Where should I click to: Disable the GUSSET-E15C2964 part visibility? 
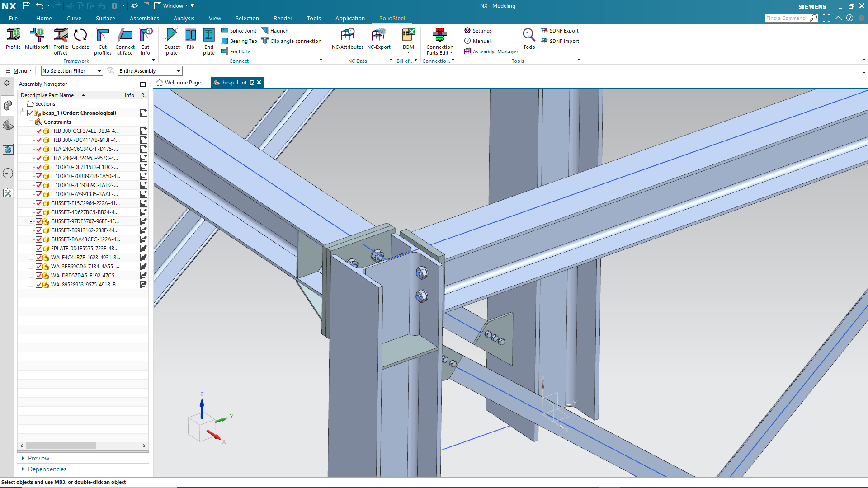click(x=39, y=203)
